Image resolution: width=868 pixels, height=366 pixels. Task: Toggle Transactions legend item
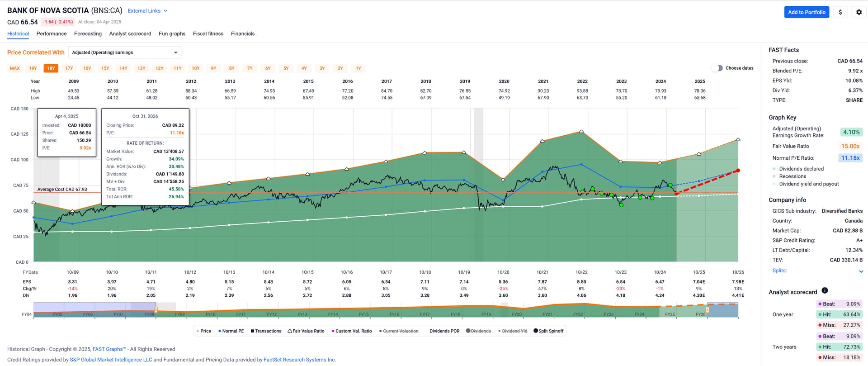coord(266,331)
